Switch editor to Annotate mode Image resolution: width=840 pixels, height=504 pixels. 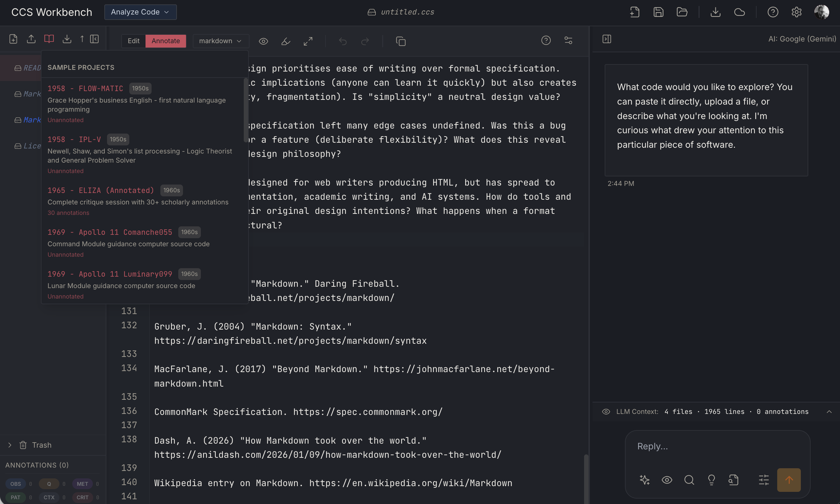point(165,41)
